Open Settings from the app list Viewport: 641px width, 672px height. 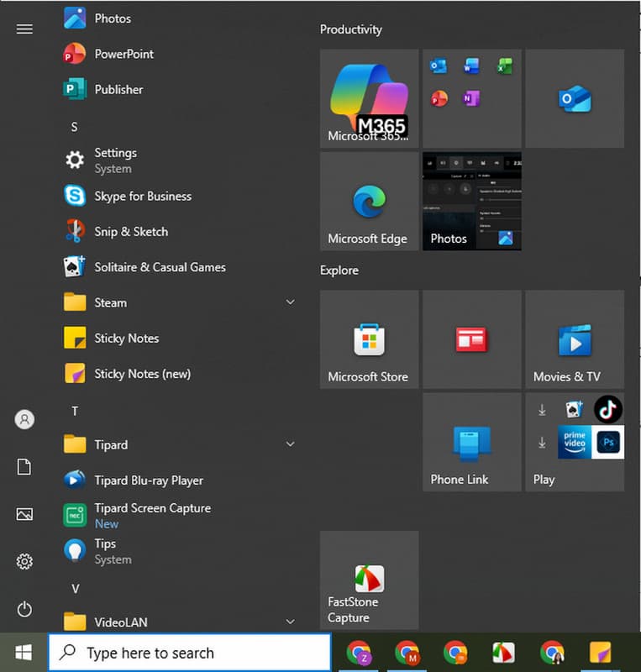click(x=180, y=160)
